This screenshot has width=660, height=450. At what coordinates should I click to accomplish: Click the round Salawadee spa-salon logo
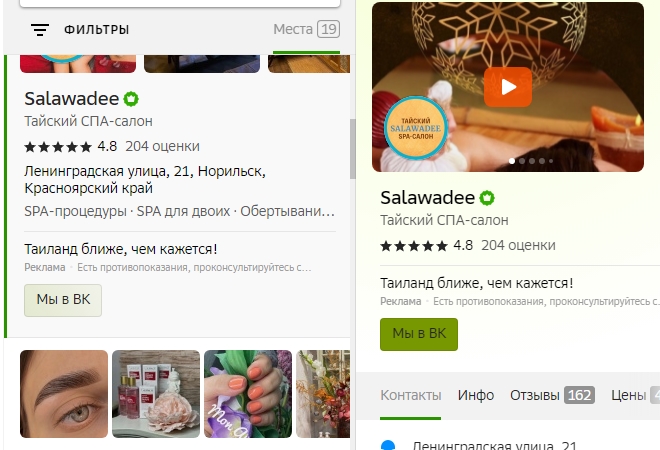[416, 128]
